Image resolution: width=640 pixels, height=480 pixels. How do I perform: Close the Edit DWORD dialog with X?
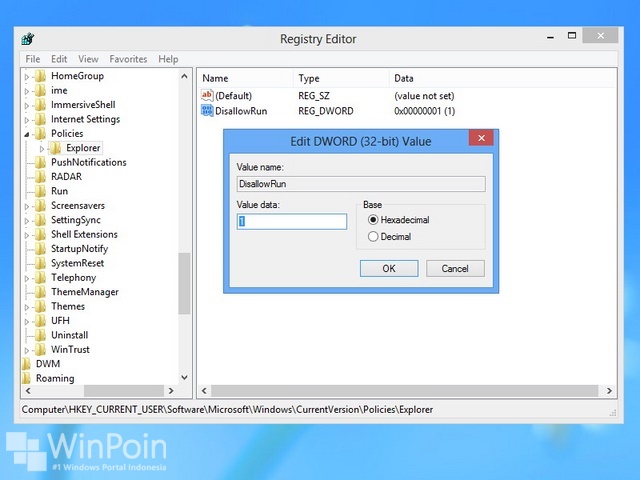coord(481,138)
